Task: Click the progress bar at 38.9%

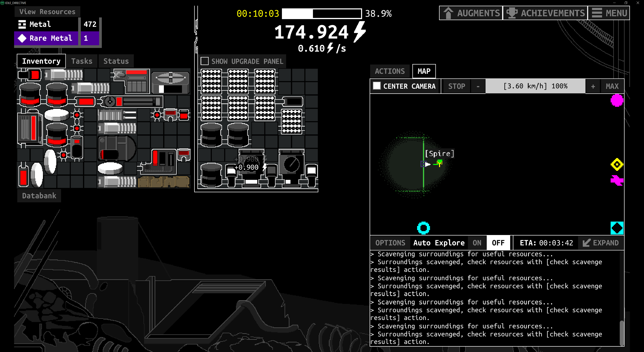Action: click(x=322, y=13)
